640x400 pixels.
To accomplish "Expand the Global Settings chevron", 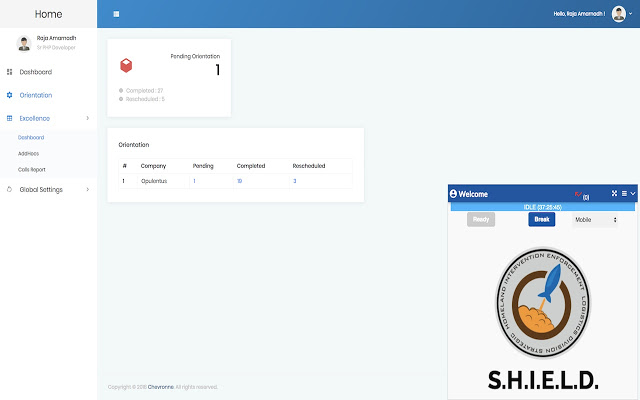I will pos(87,189).
